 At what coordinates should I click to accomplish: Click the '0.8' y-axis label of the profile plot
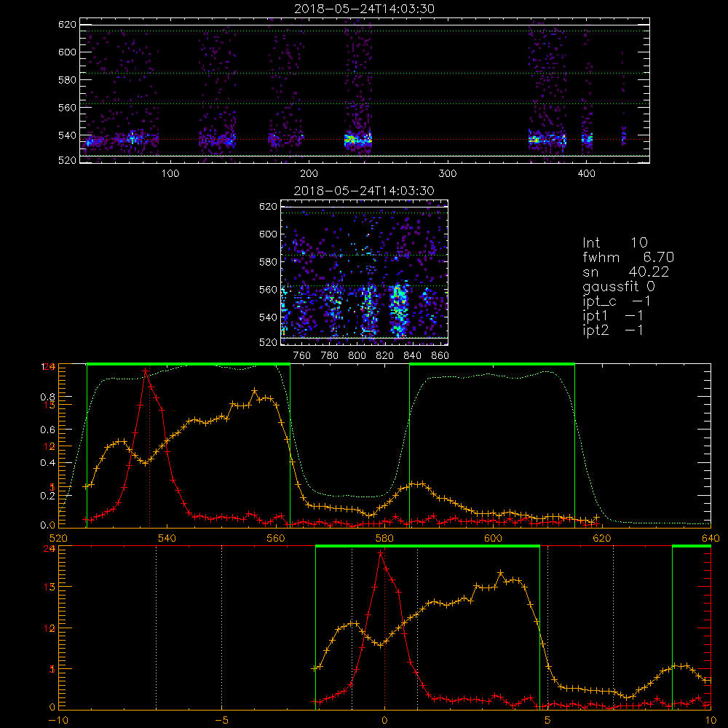point(48,397)
